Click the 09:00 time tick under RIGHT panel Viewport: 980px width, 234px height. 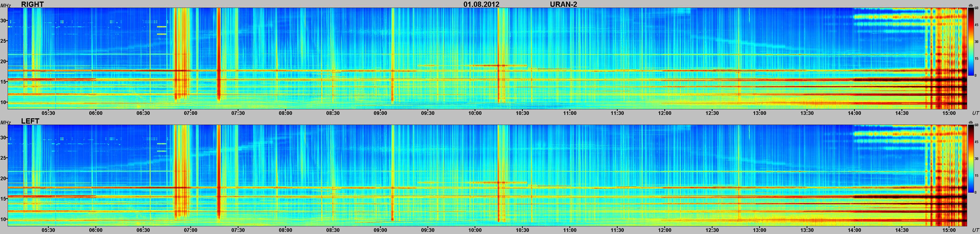tap(381, 113)
